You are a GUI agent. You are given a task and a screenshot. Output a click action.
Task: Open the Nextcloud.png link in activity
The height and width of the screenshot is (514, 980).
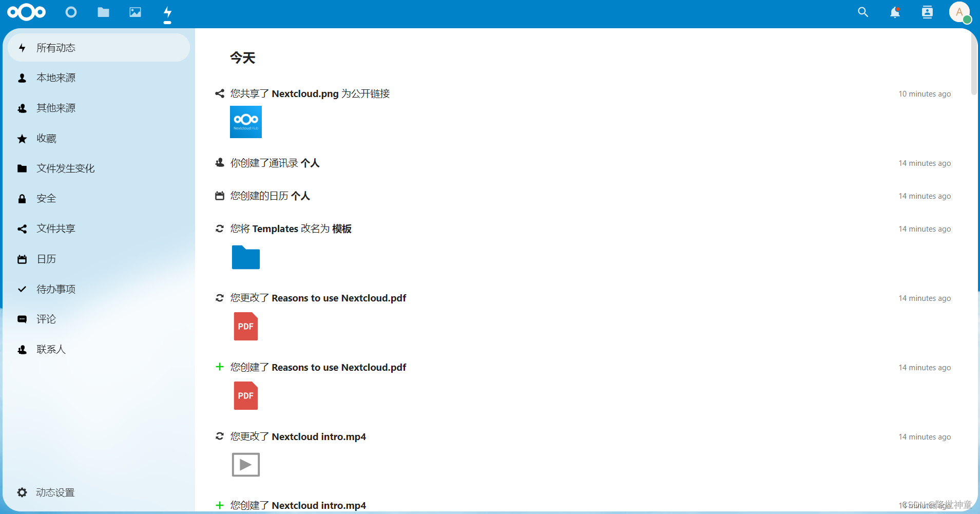(x=305, y=93)
